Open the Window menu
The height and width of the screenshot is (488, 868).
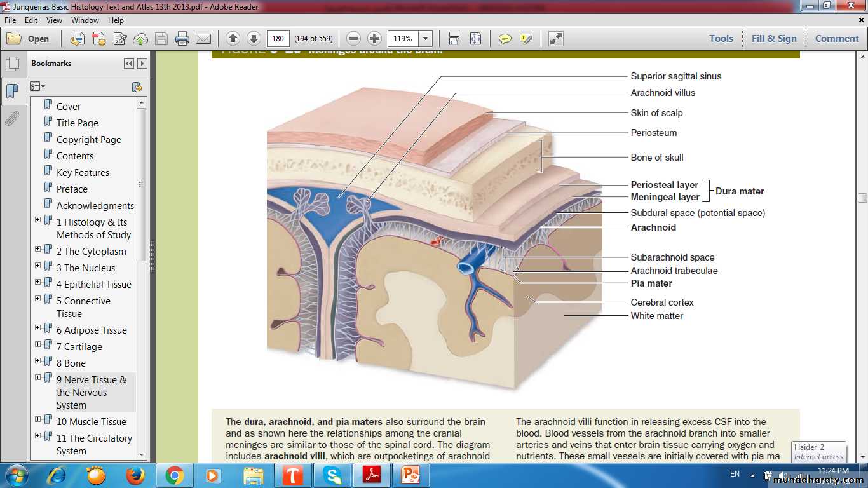click(x=85, y=20)
